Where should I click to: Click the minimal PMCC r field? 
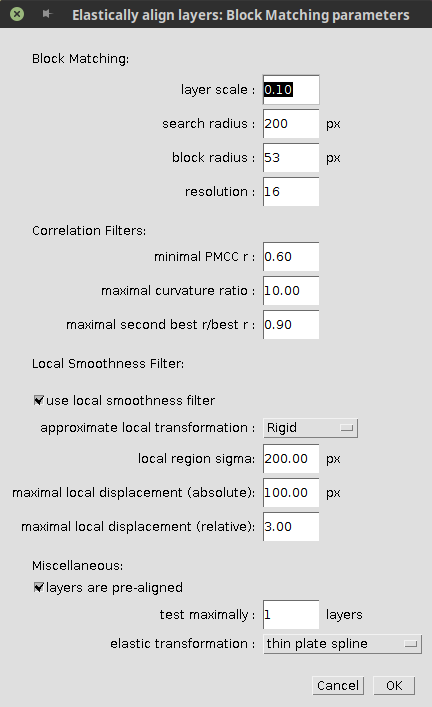pos(291,257)
